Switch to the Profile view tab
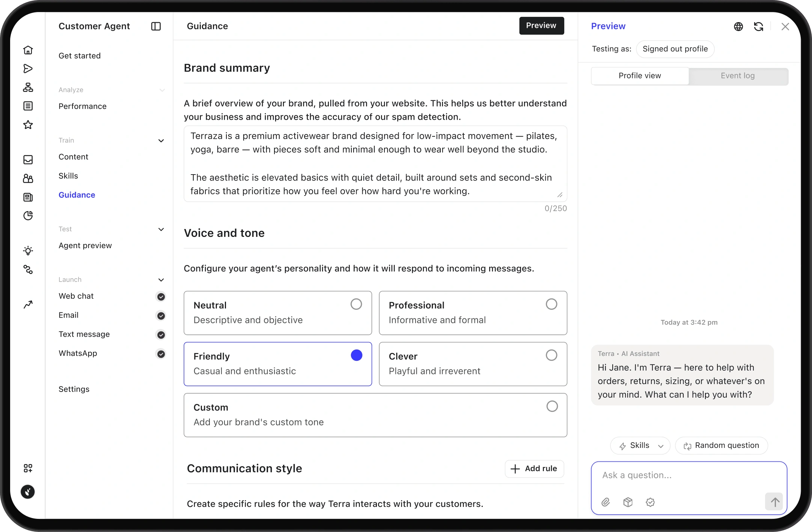Screen dimensions: 812x532 640,76
